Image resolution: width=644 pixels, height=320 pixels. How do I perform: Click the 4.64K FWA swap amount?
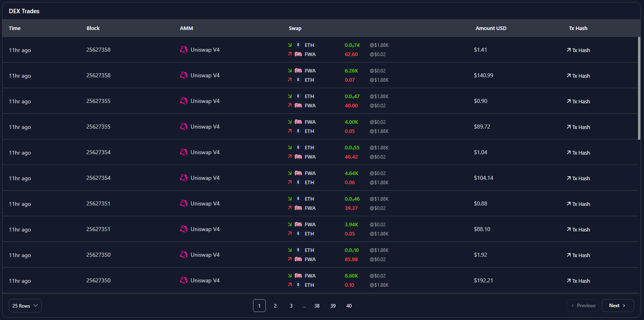(351, 173)
